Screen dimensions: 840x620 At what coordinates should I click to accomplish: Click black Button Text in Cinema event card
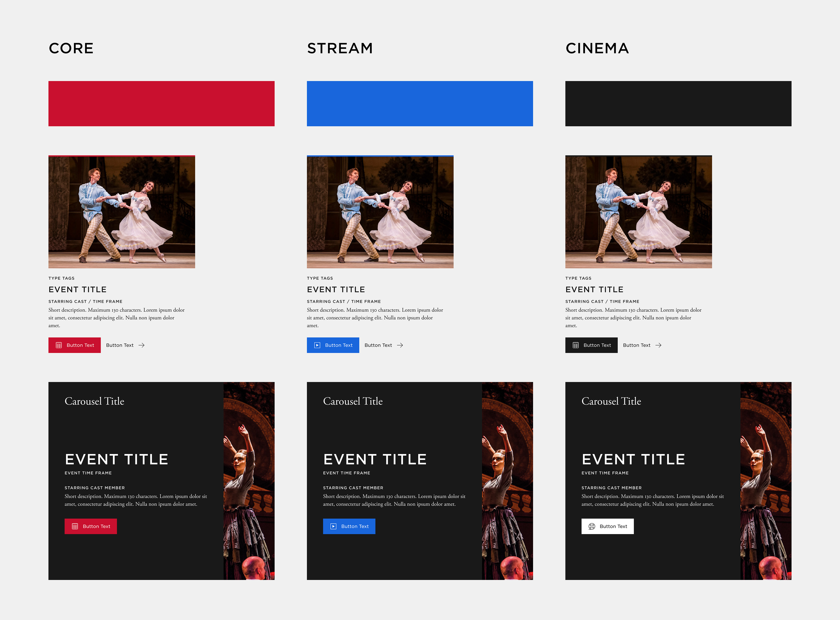(591, 345)
